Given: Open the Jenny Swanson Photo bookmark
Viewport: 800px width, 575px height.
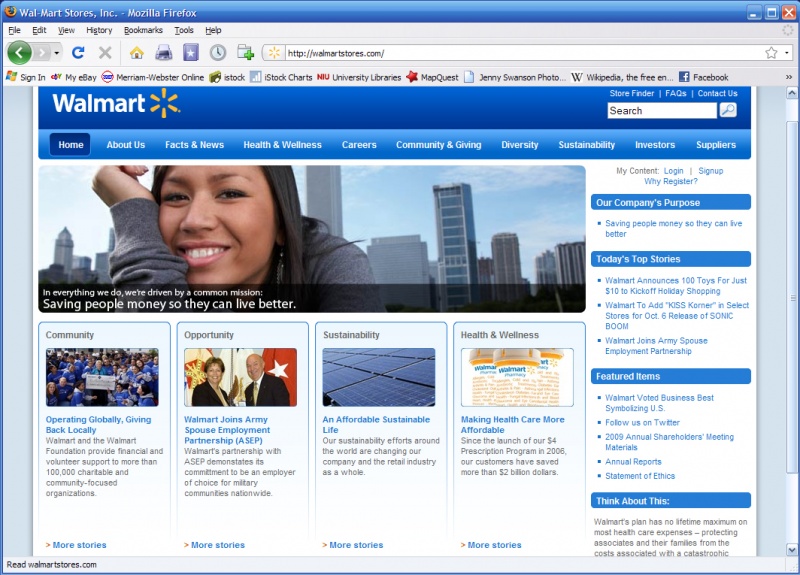Looking at the screenshot, I should 515,77.
